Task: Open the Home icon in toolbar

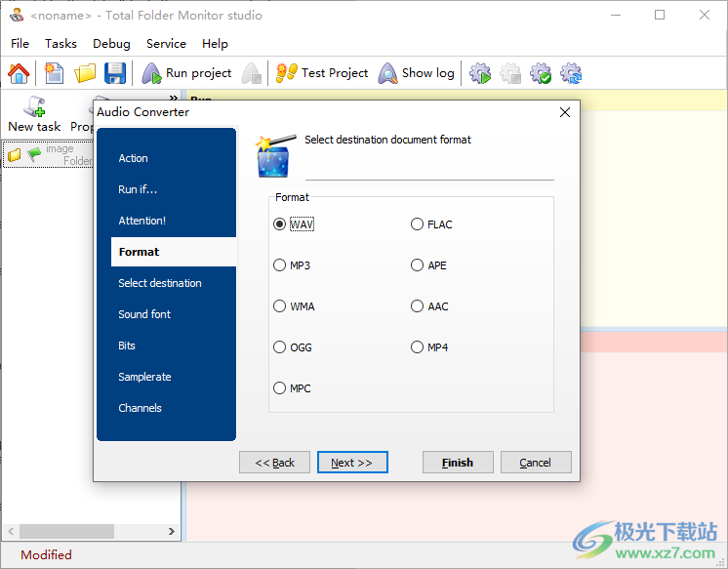Action: pyautogui.click(x=19, y=73)
